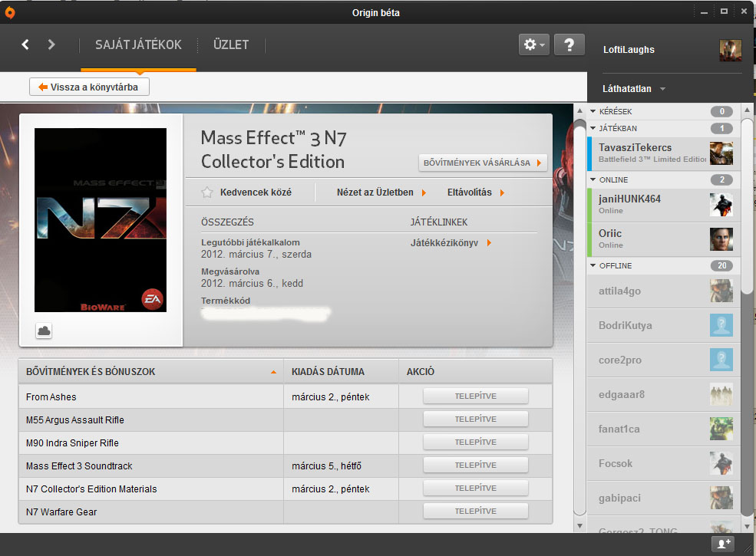Click the cloud save icon under the box art

[x=44, y=331]
